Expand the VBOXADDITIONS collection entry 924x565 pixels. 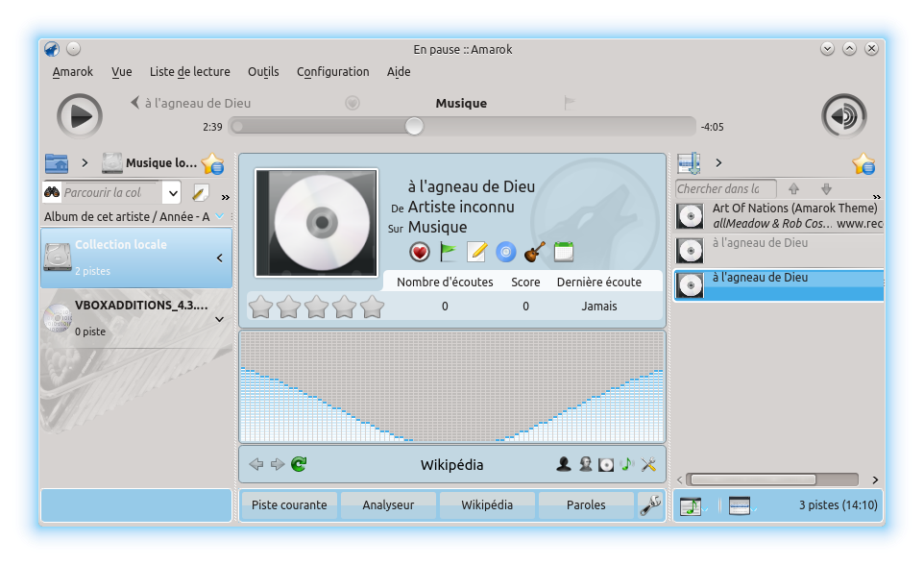point(219,319)
